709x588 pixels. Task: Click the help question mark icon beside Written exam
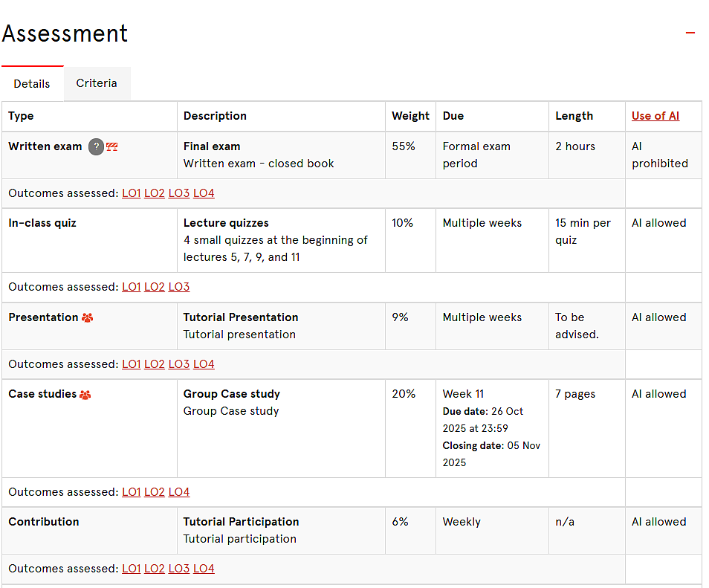click(96, 146)
